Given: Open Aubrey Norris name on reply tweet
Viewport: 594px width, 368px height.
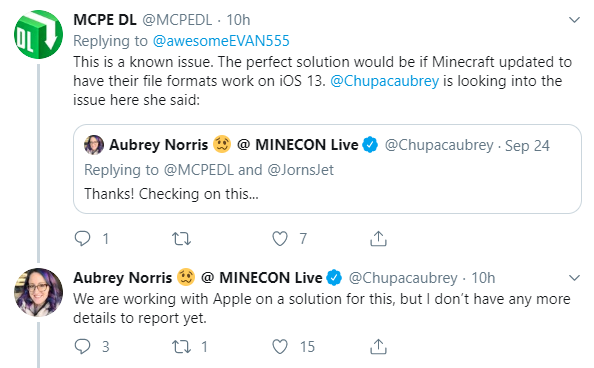Looking at the screenshot, I should 123,278.
